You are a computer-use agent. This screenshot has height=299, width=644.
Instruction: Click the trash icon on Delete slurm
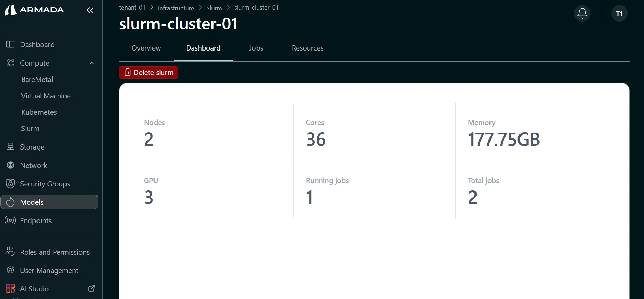coord(128,72)
